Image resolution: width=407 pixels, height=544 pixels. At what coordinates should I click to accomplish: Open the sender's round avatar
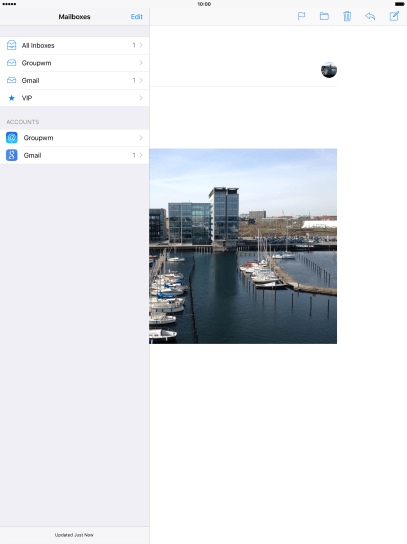[x=329, y=70]
